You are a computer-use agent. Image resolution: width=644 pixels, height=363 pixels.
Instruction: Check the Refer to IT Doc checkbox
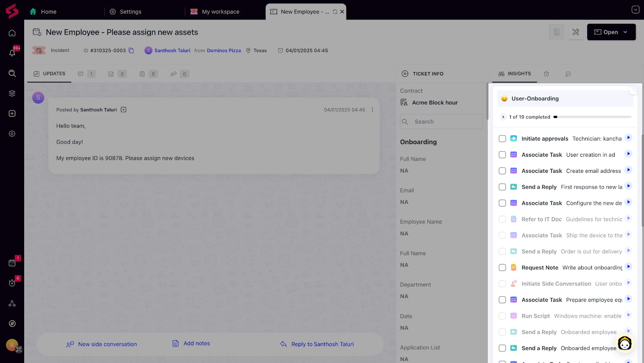coord(502,219)
